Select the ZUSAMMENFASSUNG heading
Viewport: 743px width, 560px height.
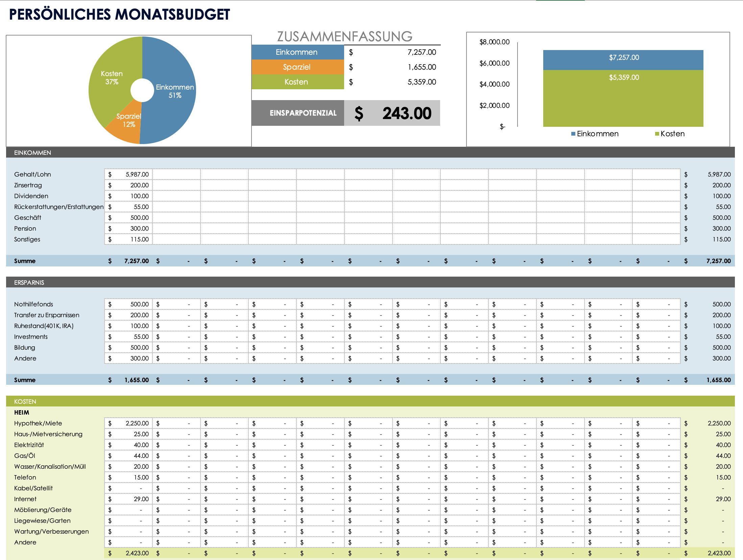pyautogui.click(x=345, y=37)
